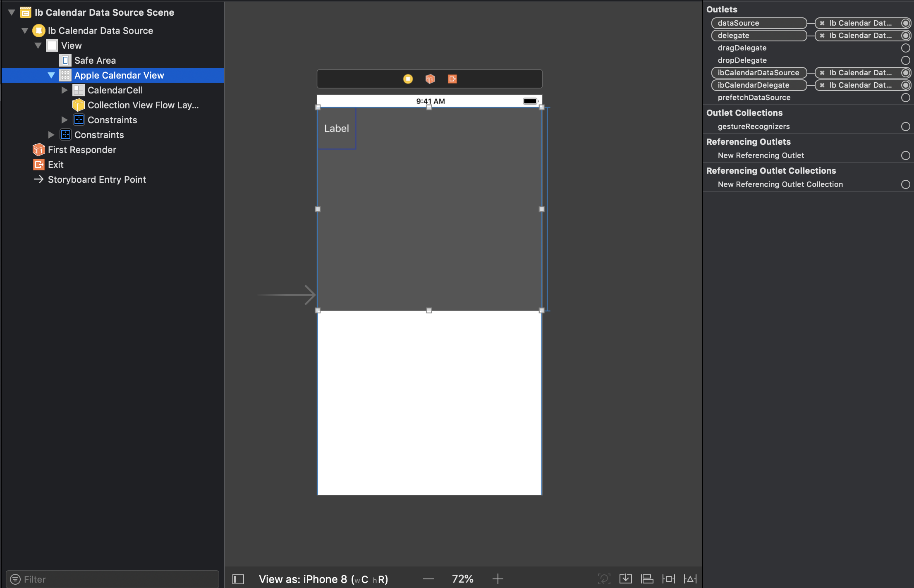Click the dataSource outlet name pill
The width and height of the screenshot is (914, 588).
tap(759, 23)
